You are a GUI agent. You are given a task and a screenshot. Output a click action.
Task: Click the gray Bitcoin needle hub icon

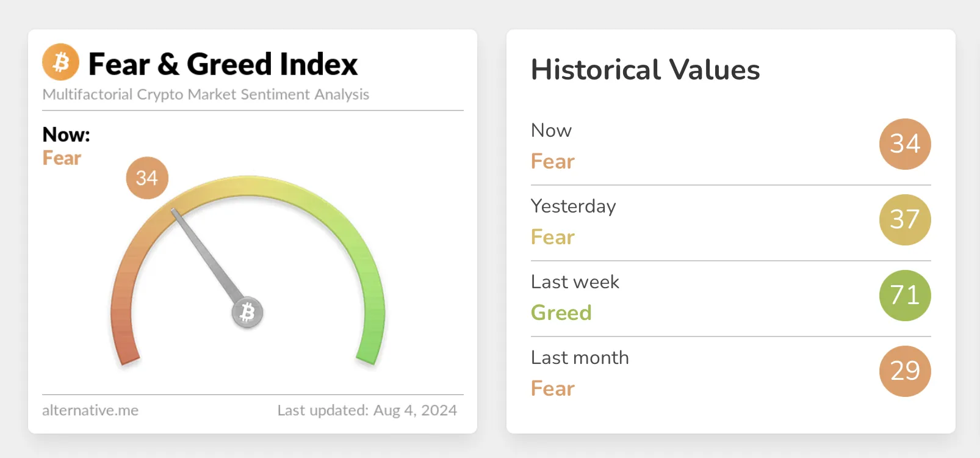(247, 313)
